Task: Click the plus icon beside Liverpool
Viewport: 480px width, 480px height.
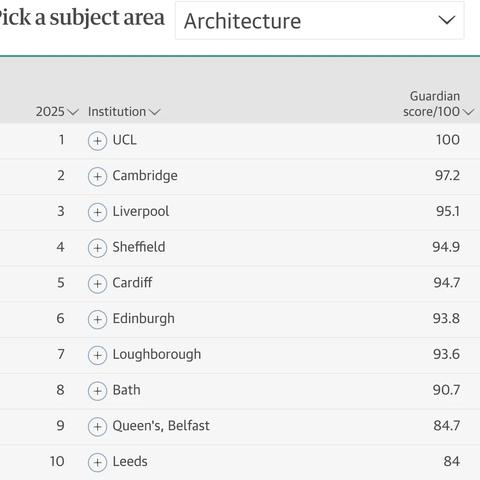Action: click(x=97, y=212)
